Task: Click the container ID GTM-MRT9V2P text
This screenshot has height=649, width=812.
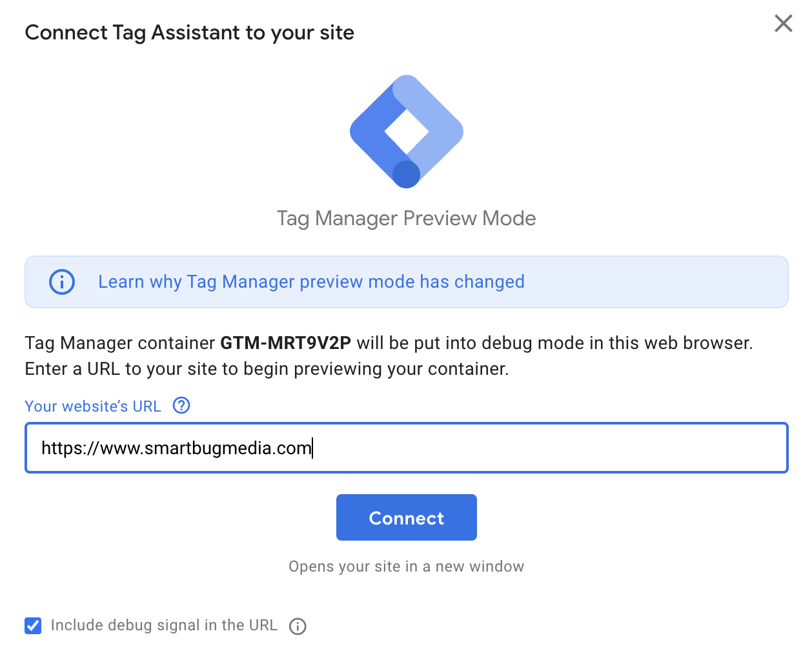Action: (285, 343)
